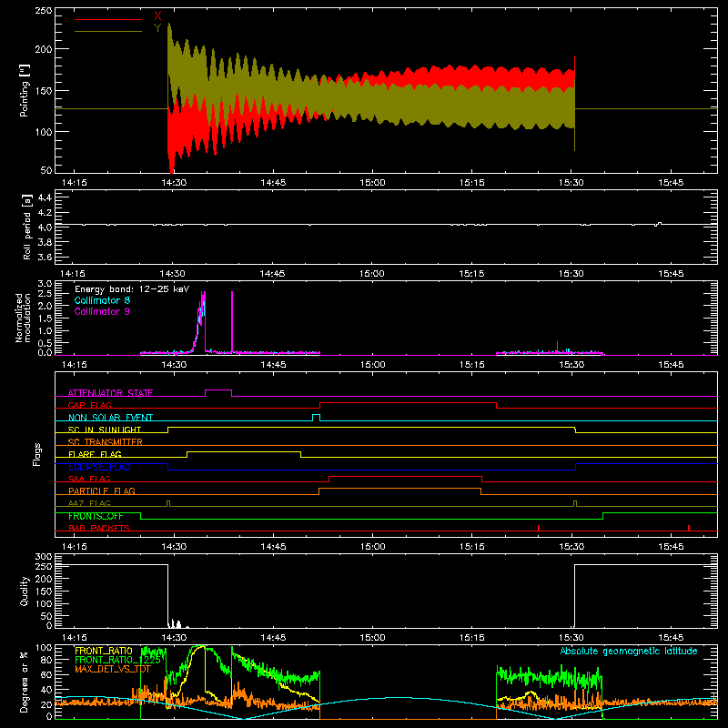The image size is (728, 728).
Task: Select the 'Normalized modulation' axis label
Action: click(x=23, y=318)
